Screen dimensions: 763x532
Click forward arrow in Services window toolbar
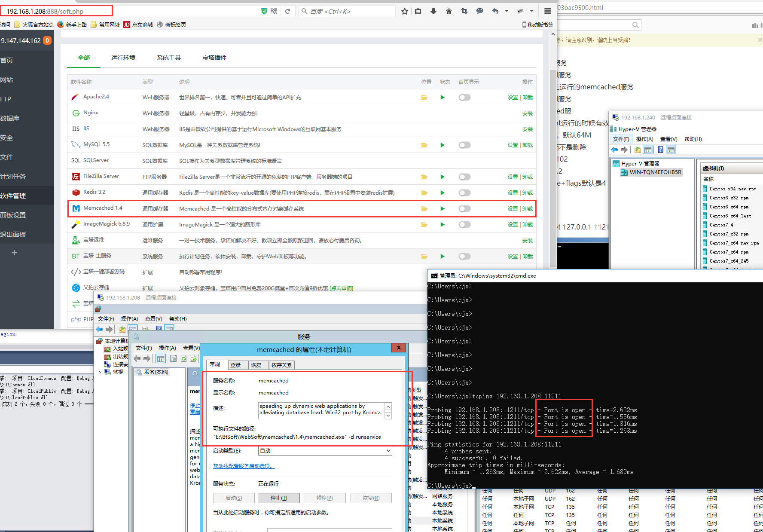[147, 358]
